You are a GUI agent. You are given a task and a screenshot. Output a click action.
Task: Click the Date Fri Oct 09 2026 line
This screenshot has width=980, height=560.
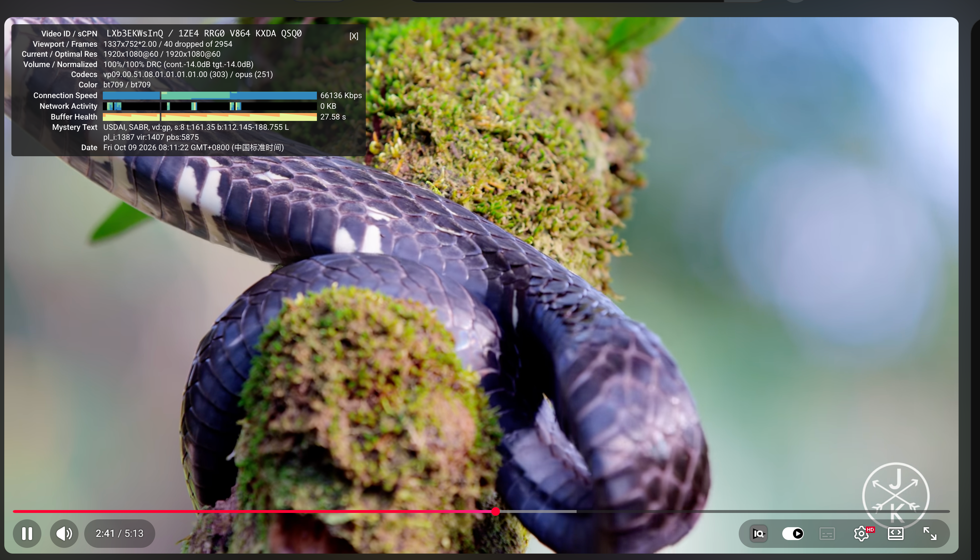pyautogui.click(x=193, y=147)
